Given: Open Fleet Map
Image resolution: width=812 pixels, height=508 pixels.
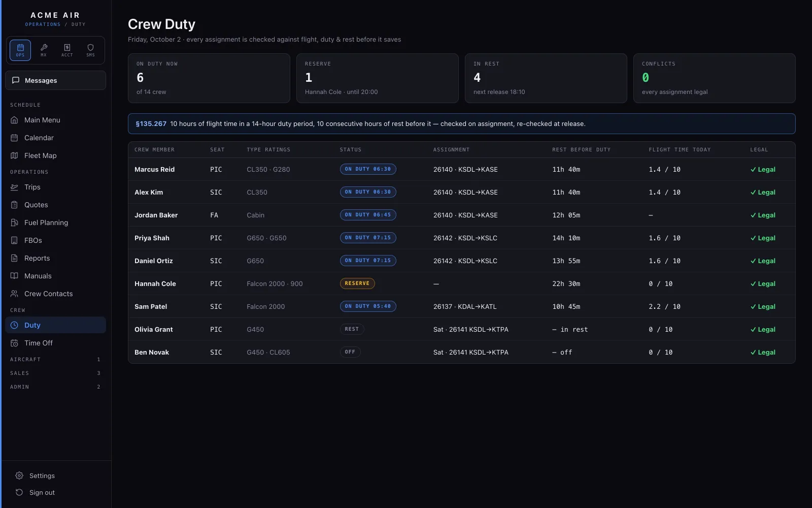Looking at the screenshot, I should point(55,155).
